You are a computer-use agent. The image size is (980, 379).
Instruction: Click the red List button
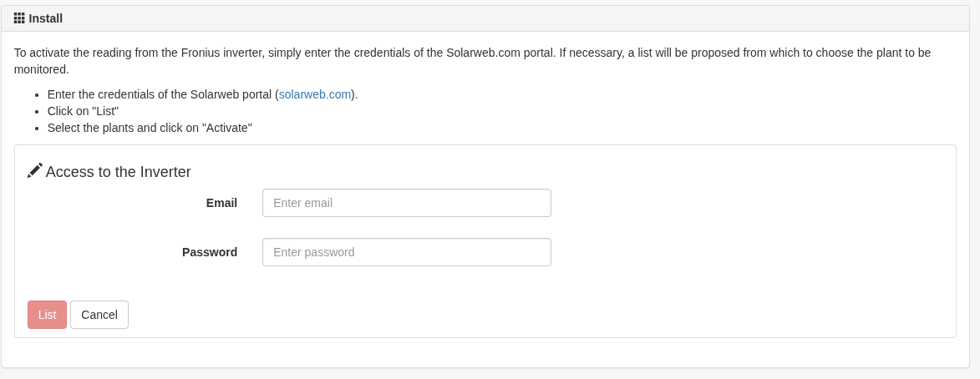[47, 315]
